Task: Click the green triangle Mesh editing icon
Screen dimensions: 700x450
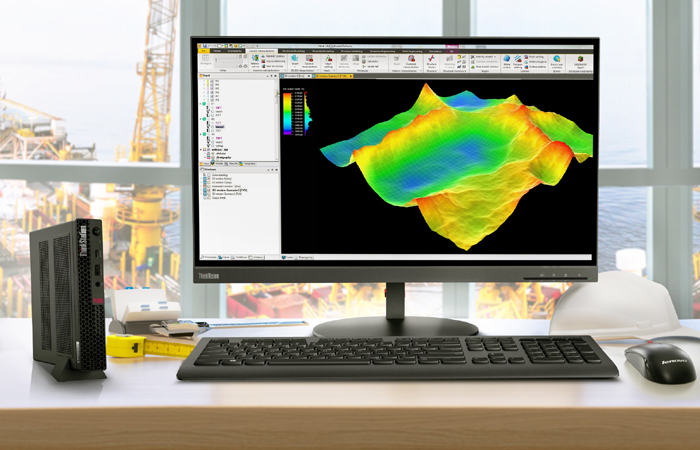Action: [328, 61]
